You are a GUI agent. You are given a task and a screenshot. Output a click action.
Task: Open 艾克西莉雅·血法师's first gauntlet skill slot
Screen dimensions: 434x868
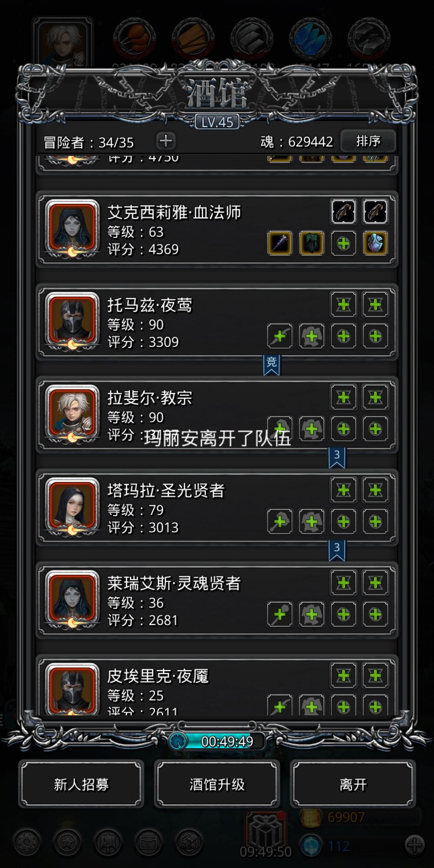(x=344, y=212)
